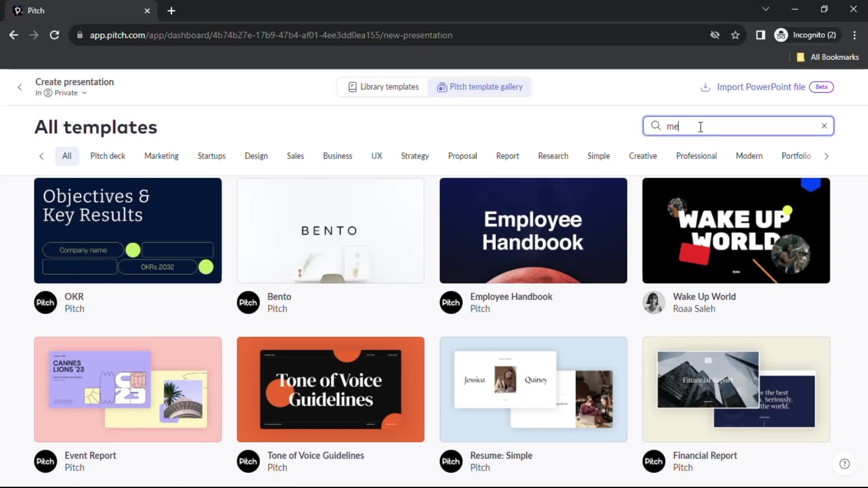Click the Wake Up World title
This screenshot has width=868, height=488.
coord(704,297)
